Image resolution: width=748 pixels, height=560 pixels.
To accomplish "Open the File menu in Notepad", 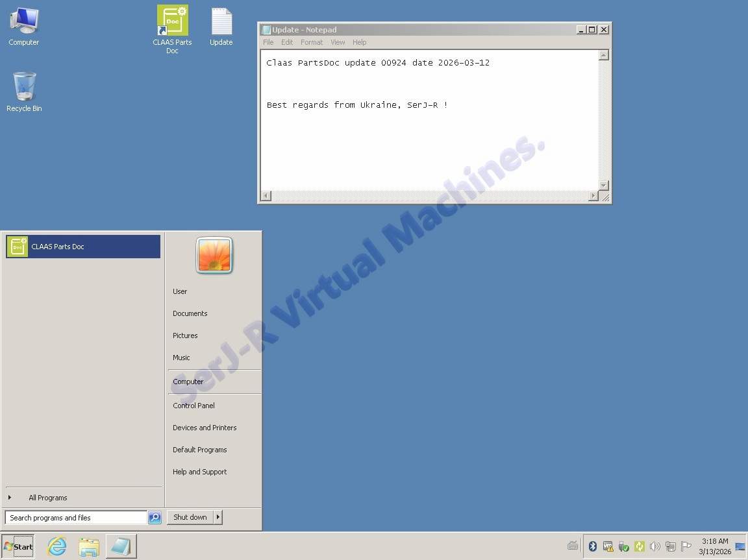I will [x=268, y=42].
